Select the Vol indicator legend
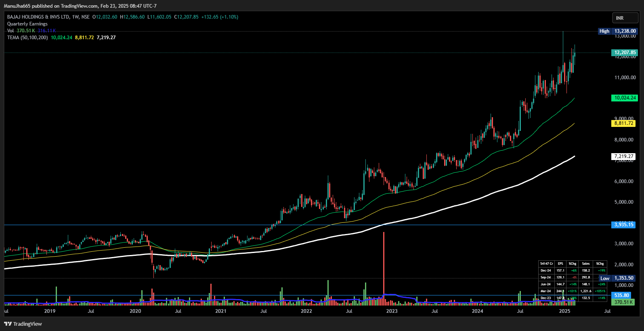The width and height of the screenshot is (644, 331). click(10, 31)
